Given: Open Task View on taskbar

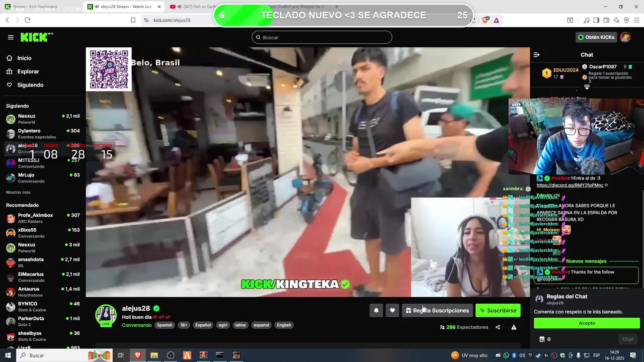Looking at the screenshot, I should point(121,355).
